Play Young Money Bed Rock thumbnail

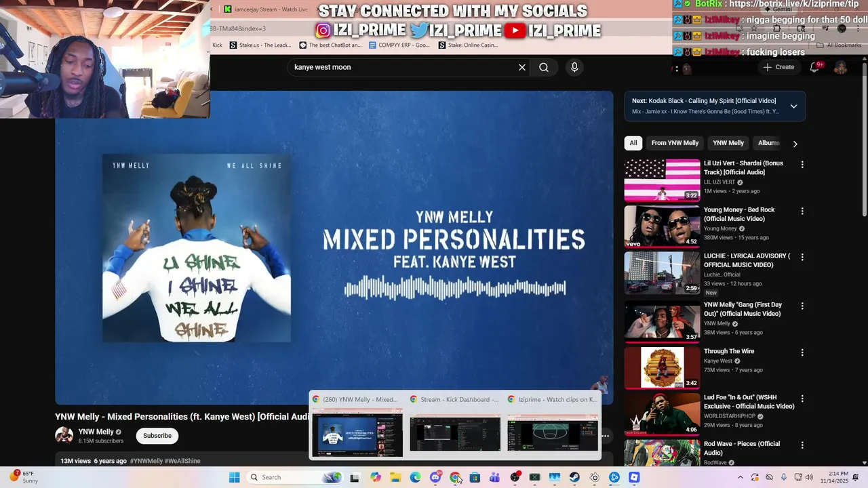click(x=662, y=226)
